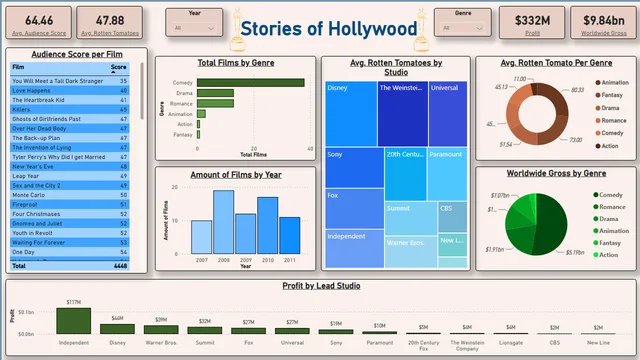Select row You Will Meet a Tall Dark Stranger

pos(69,81)
